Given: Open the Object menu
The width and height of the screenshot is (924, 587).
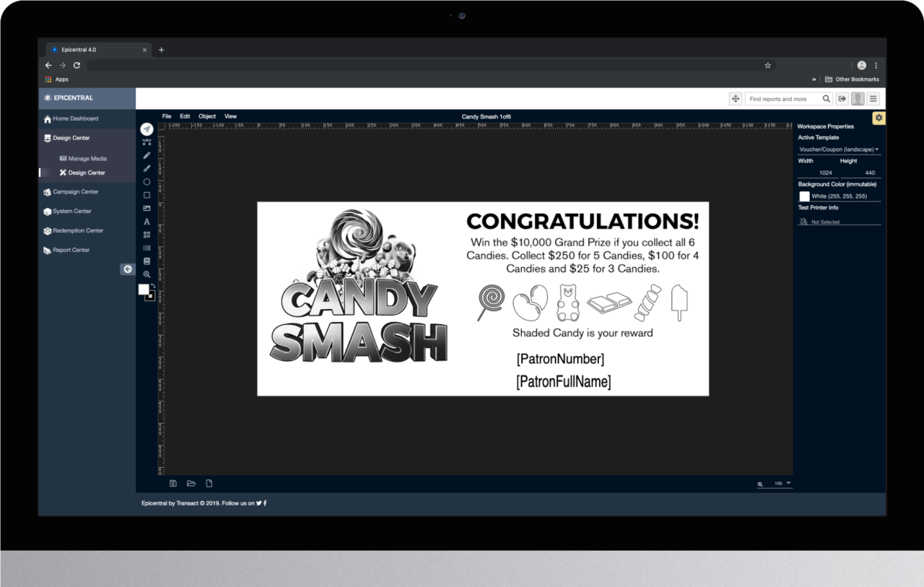Looking at the screenshot, I should tap(207, 116).
